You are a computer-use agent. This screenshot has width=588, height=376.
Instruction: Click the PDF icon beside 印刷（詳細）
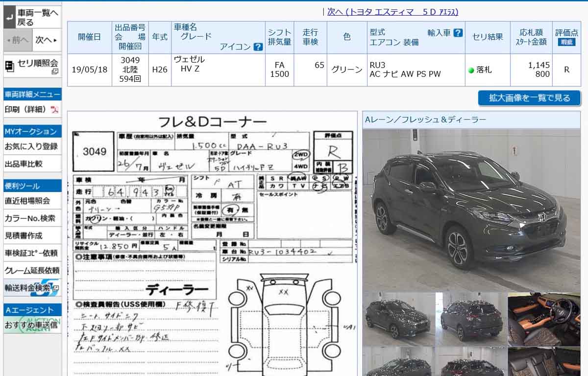[x=54, y=110]
